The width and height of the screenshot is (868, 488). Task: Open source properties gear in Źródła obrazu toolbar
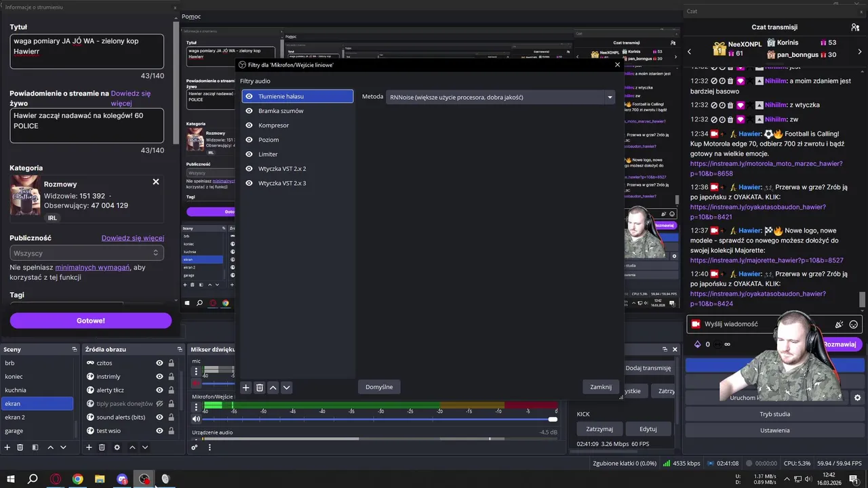[117, 447]
